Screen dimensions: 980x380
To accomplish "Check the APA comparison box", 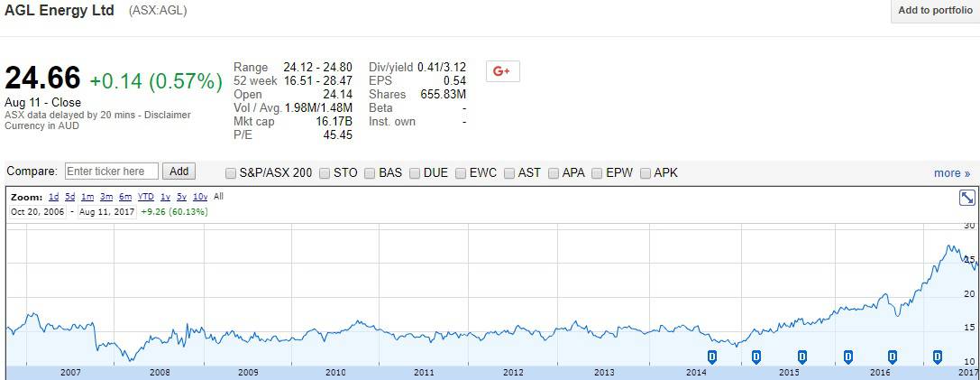I will click(x=554, y=172).
